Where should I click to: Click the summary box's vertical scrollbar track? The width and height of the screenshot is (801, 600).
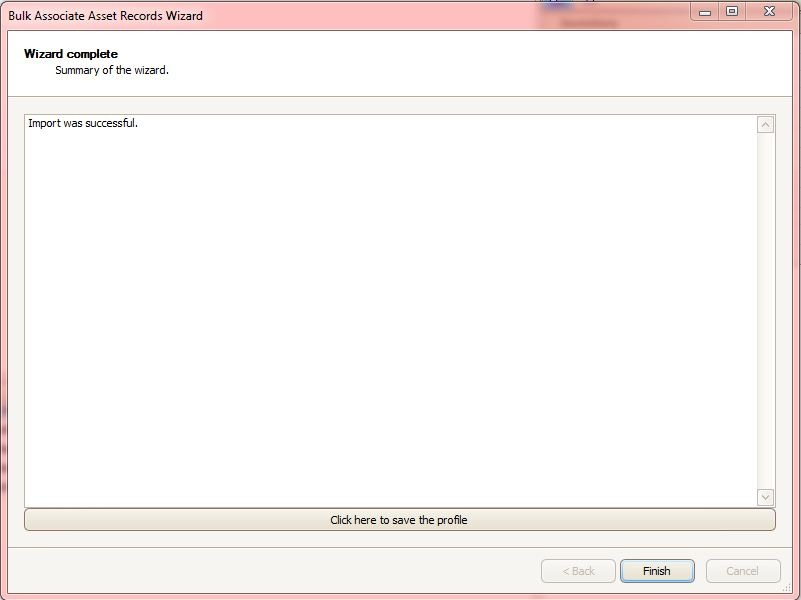765,310
